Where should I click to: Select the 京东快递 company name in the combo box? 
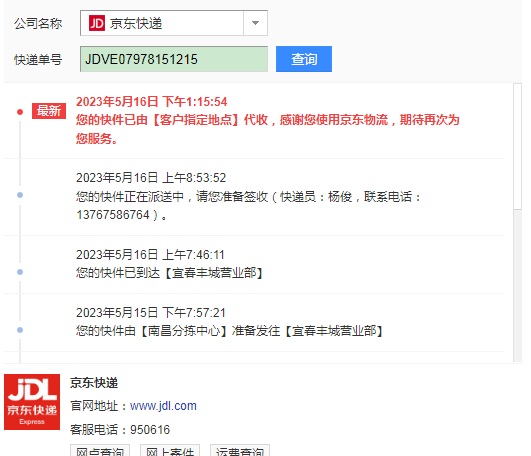[x=136, y=23]
